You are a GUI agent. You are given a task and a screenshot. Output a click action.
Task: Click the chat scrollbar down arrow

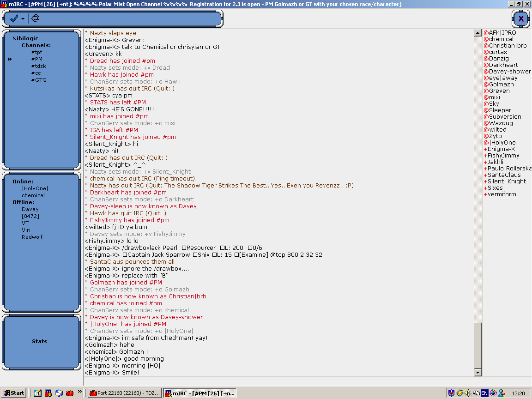click(x=478, y=373)
